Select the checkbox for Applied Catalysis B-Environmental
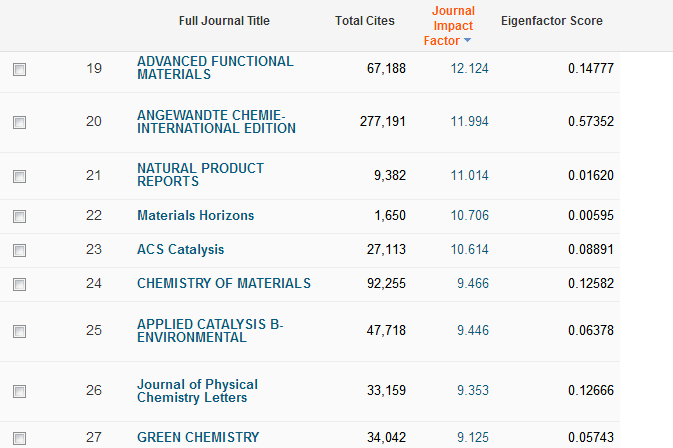673x448 pixels. coord(19,331)
